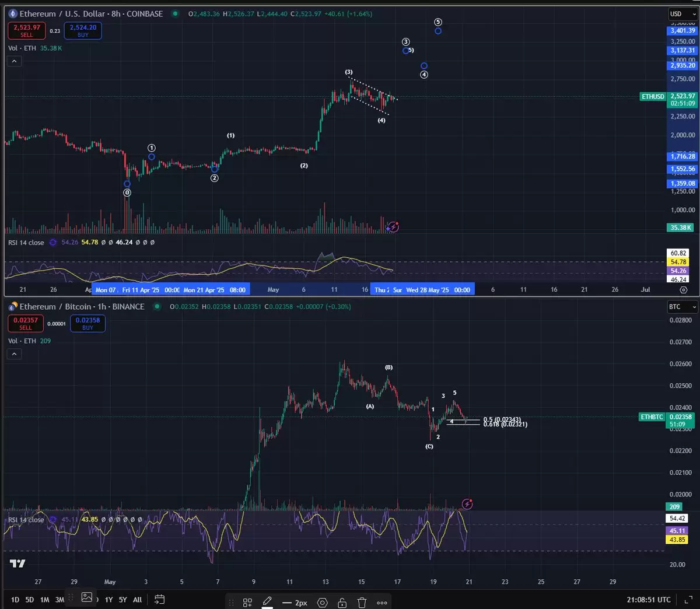Click the ETHUSD price label tag
Image resolution: width=700 pixels, height=609 pixels.
pyautogui.click(x=653, y=96)
